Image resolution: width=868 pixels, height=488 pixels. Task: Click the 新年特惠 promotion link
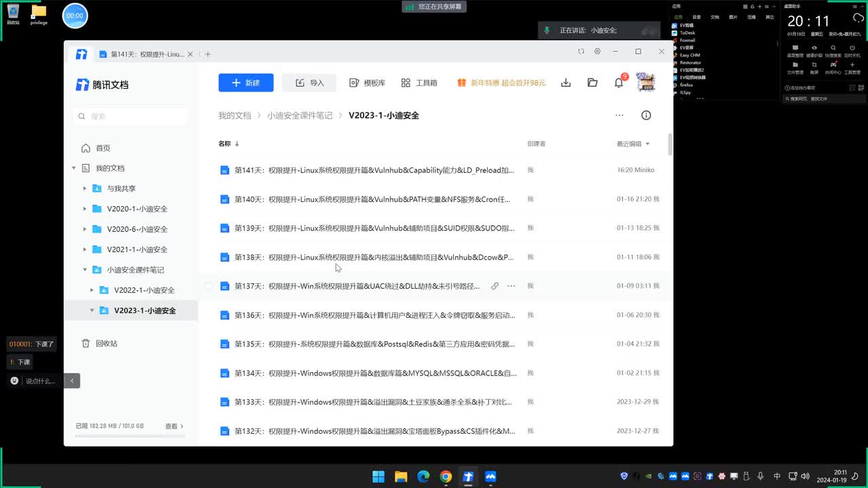point(501,83)
